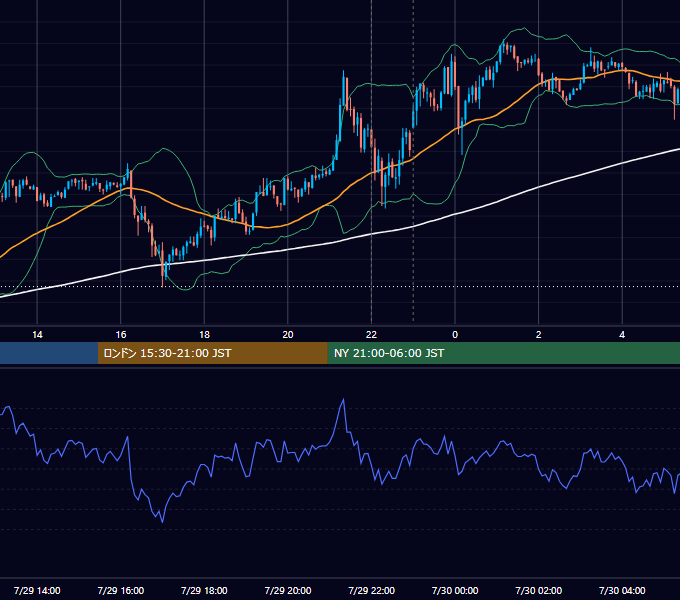Select the 18 hour label on price chart axis

204,335
